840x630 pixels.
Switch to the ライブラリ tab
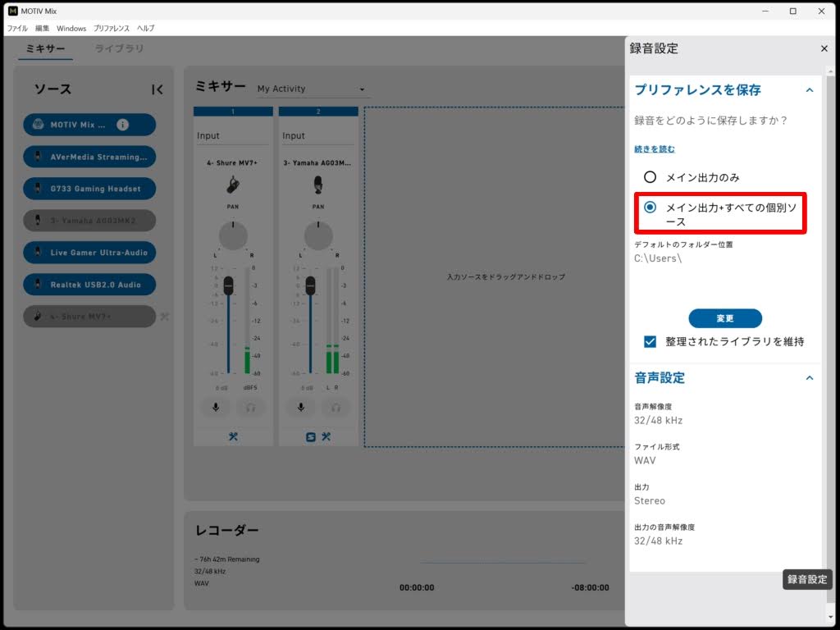[x=119, y=49]
